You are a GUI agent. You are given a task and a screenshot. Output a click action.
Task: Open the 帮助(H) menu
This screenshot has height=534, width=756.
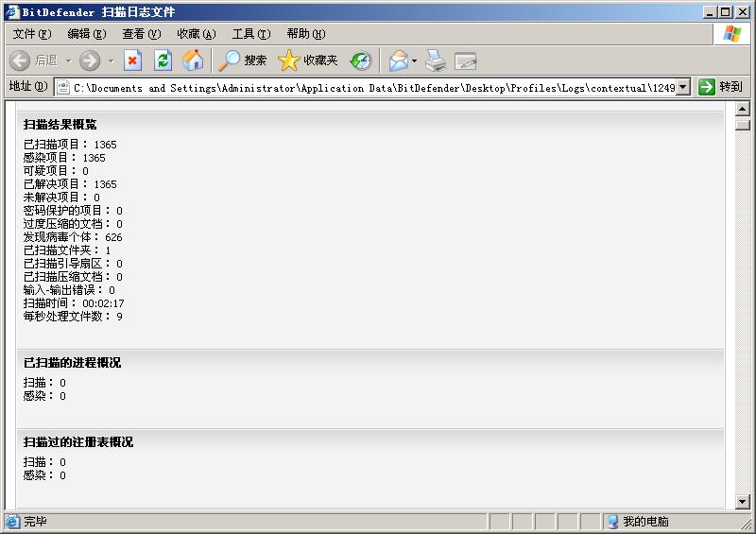coord(305,34)
